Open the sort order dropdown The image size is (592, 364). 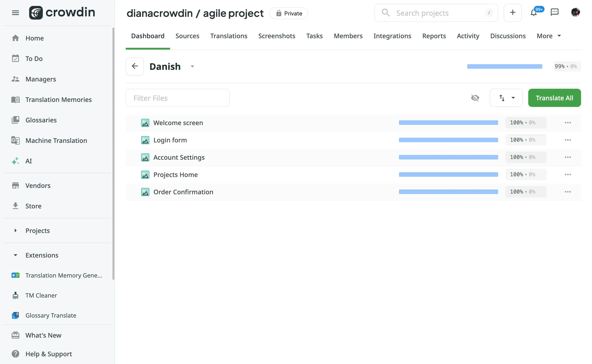506,98
